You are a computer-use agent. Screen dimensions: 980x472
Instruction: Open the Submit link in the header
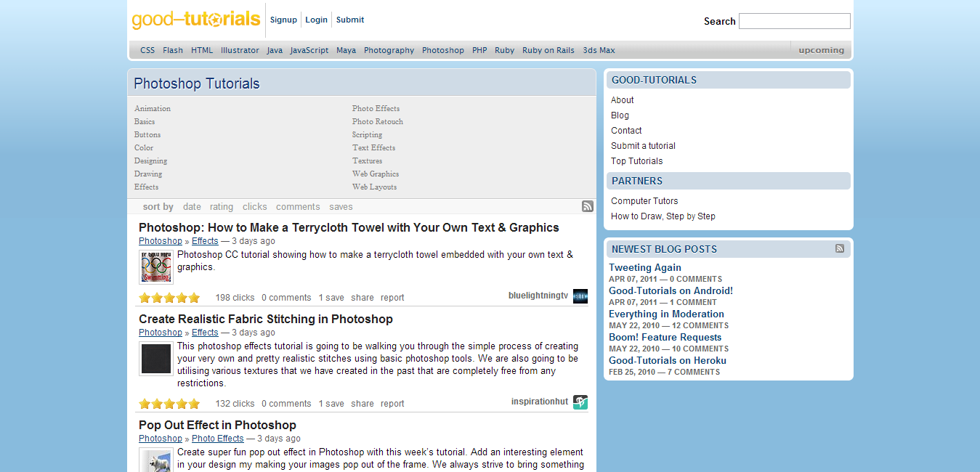350,20
